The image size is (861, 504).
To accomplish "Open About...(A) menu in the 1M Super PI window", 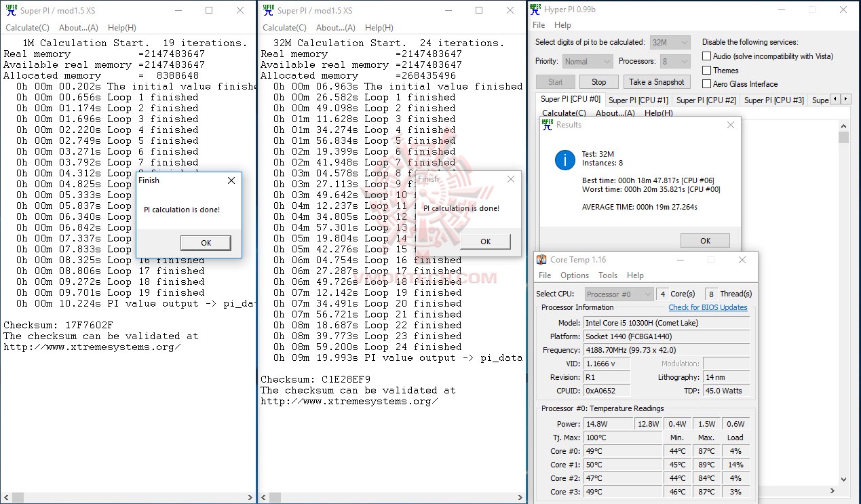I will pos(79,28).
